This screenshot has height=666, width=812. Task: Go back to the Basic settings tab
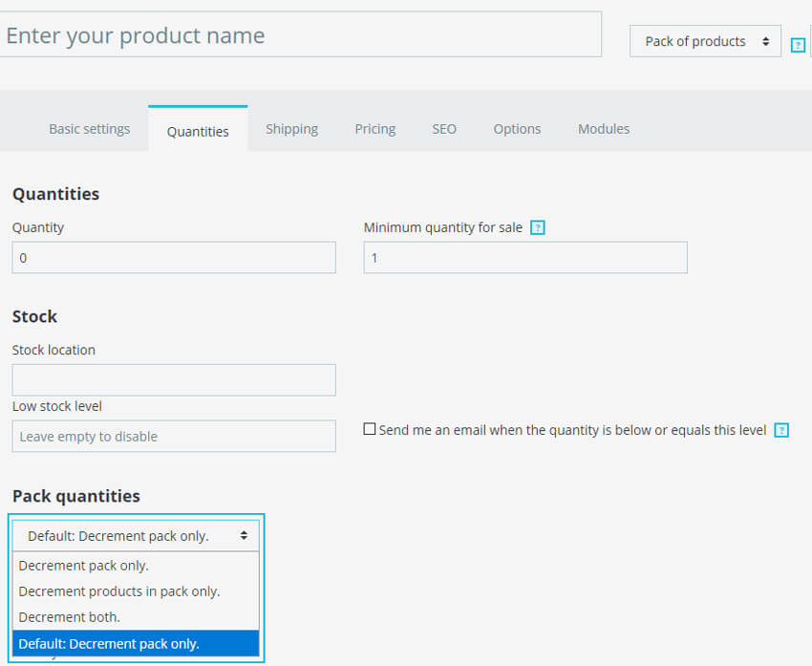[x=89, y=128]
